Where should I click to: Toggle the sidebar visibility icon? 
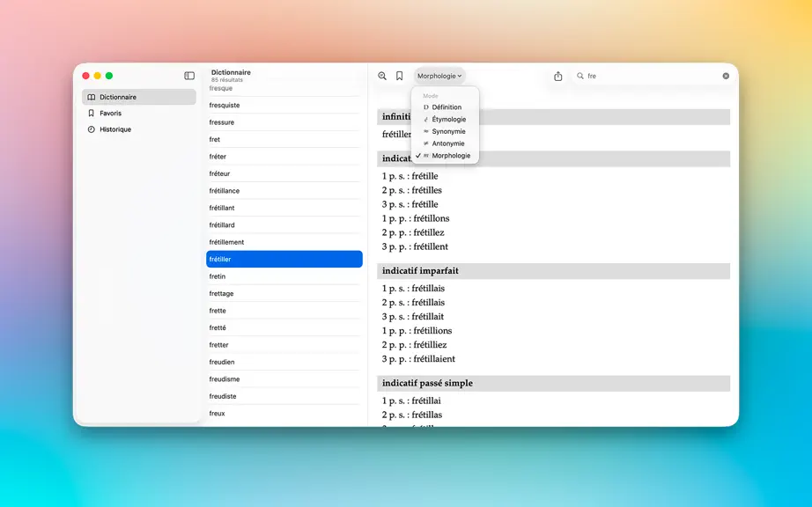coord(189,76)
